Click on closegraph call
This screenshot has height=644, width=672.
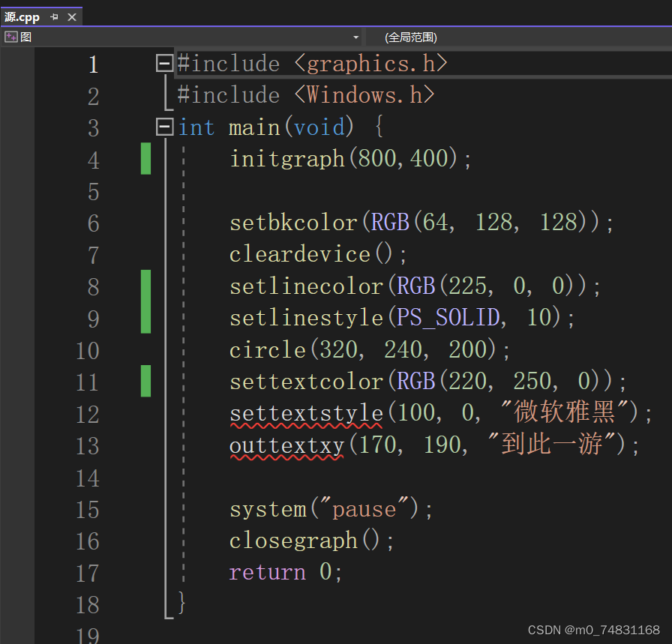point(293,541)
